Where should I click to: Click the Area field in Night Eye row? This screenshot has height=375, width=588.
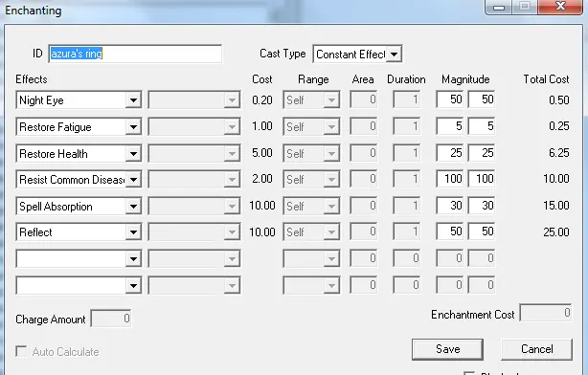pos(363,99)
